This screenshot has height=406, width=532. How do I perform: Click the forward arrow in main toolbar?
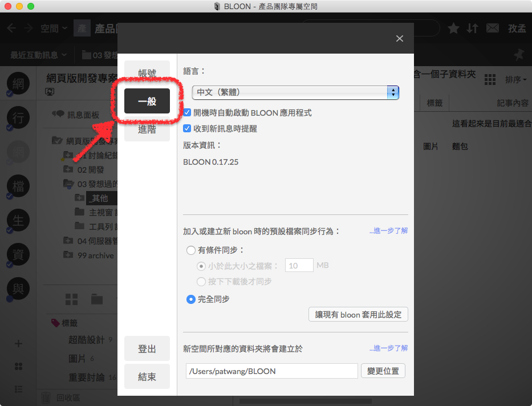29,28
